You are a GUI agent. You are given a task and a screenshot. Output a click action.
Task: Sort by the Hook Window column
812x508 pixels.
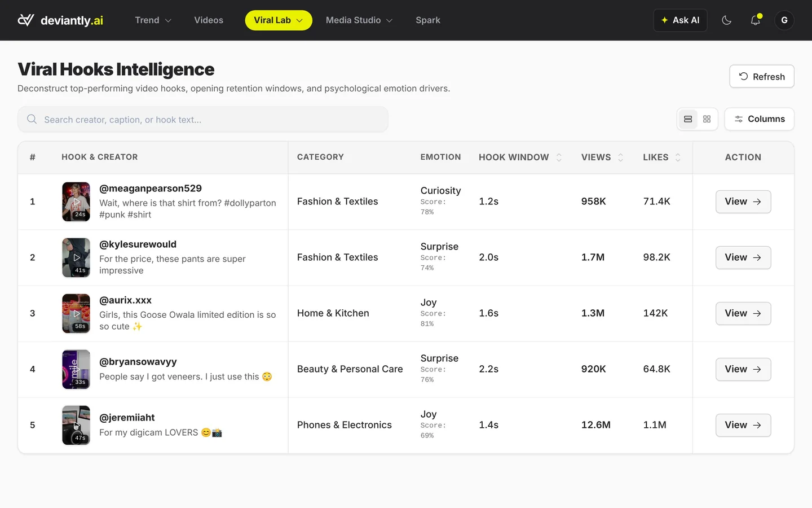pyautogui.click(x=520, y=157)
